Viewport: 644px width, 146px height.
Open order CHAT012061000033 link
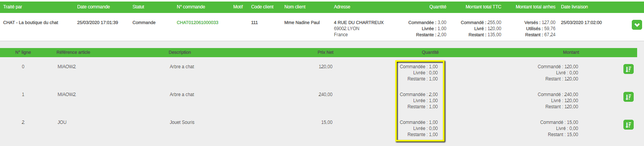[197, 22]
